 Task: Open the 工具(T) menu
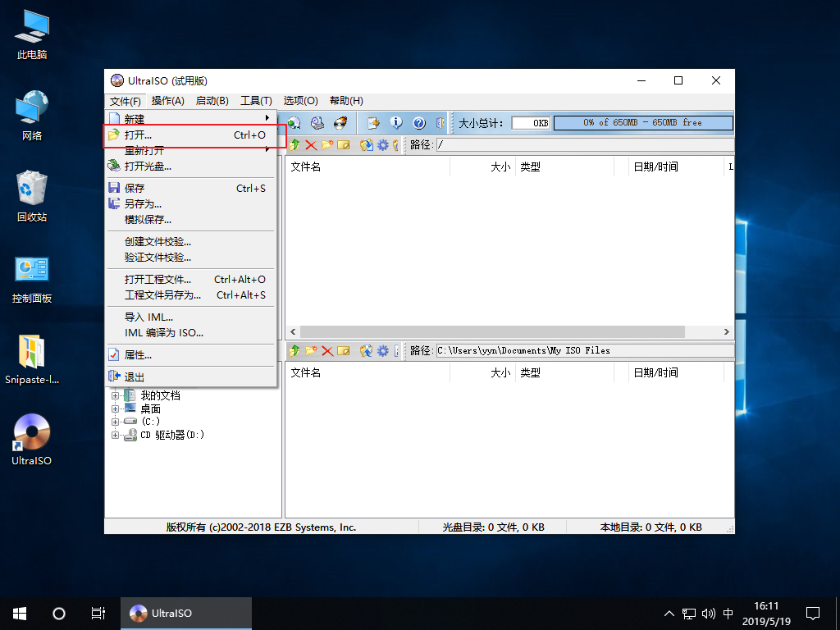click(x=256, y=101)
